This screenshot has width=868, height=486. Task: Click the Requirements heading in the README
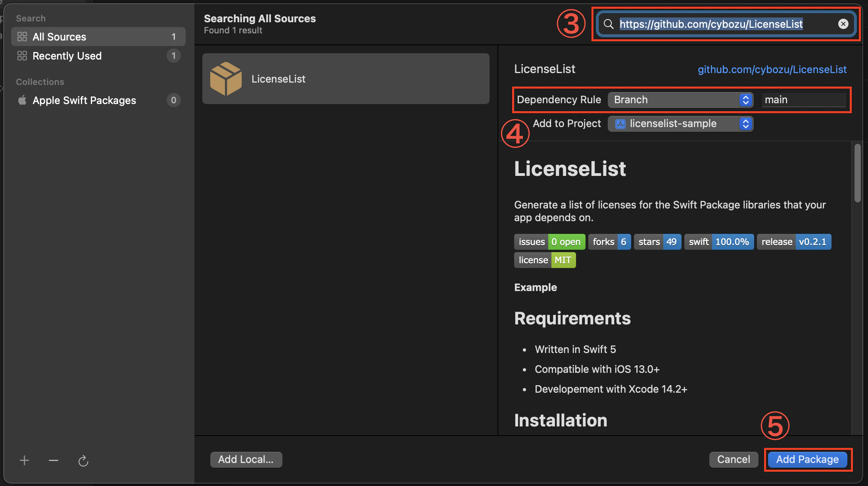[x=572, y=318]
